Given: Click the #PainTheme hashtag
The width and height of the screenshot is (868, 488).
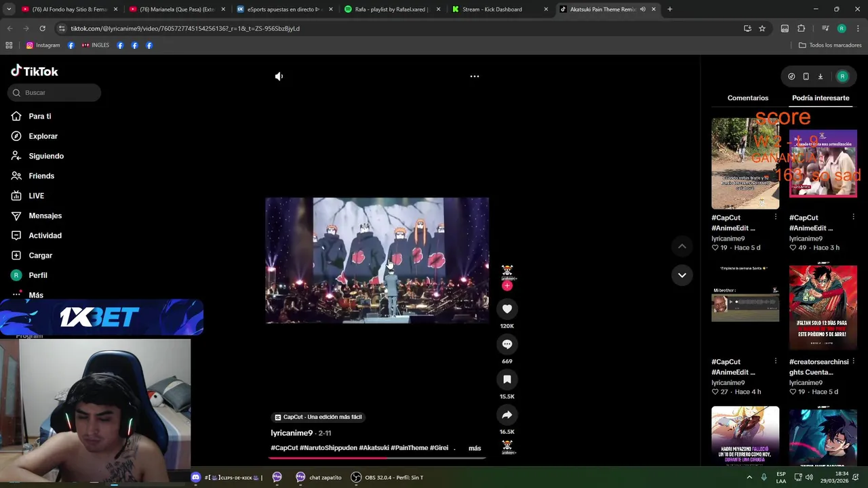Looking at the screenshot, I should pyautogui.click(x=410, y=448).
